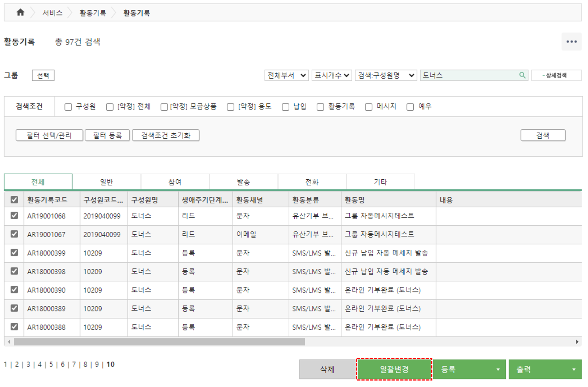Toggle 구성원 search condition checkbox

68,107
